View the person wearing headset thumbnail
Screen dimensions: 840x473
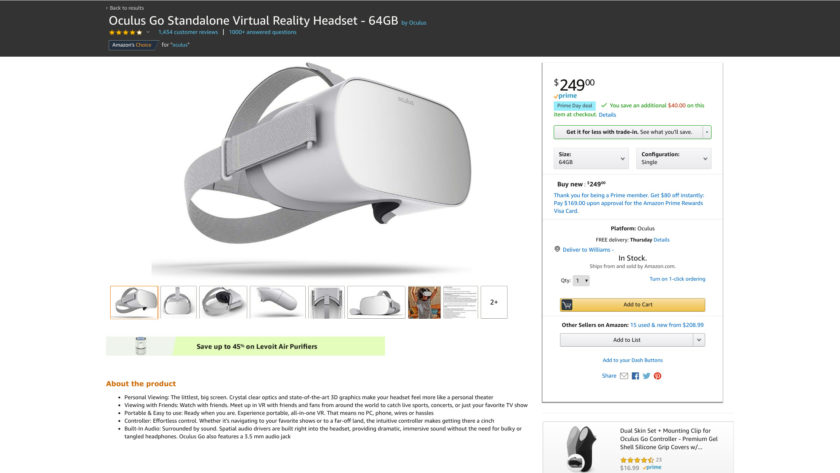click(x=424, y=302)
